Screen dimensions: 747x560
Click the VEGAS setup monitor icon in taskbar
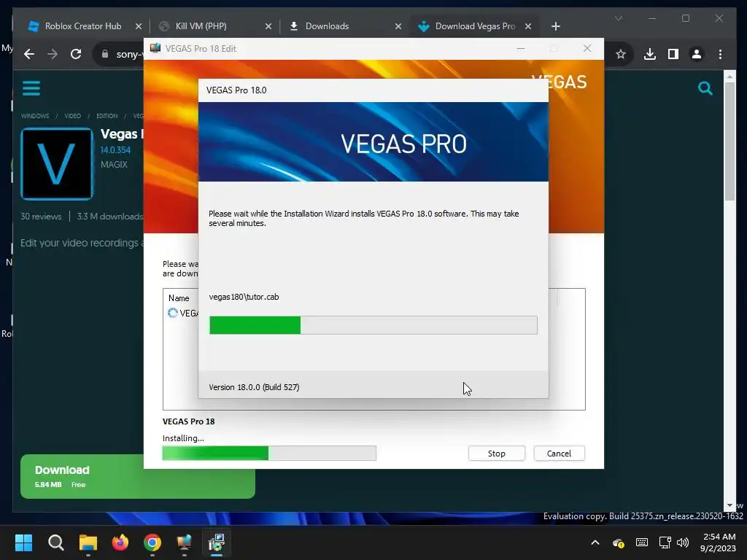click(x=185, y=542)
